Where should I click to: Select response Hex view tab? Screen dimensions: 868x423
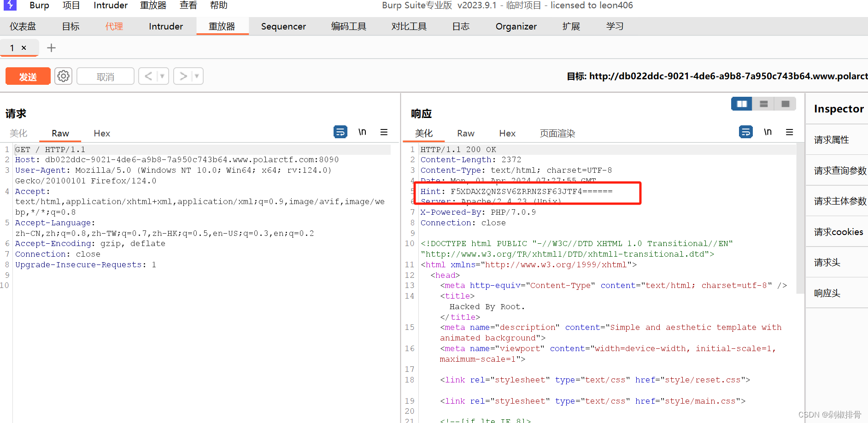[x=507, y=133]
